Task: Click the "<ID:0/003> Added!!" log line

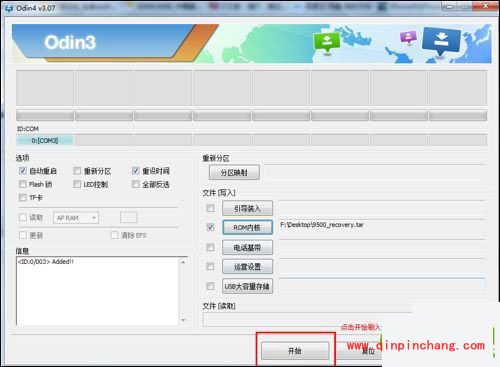Action: coord(46,262)
